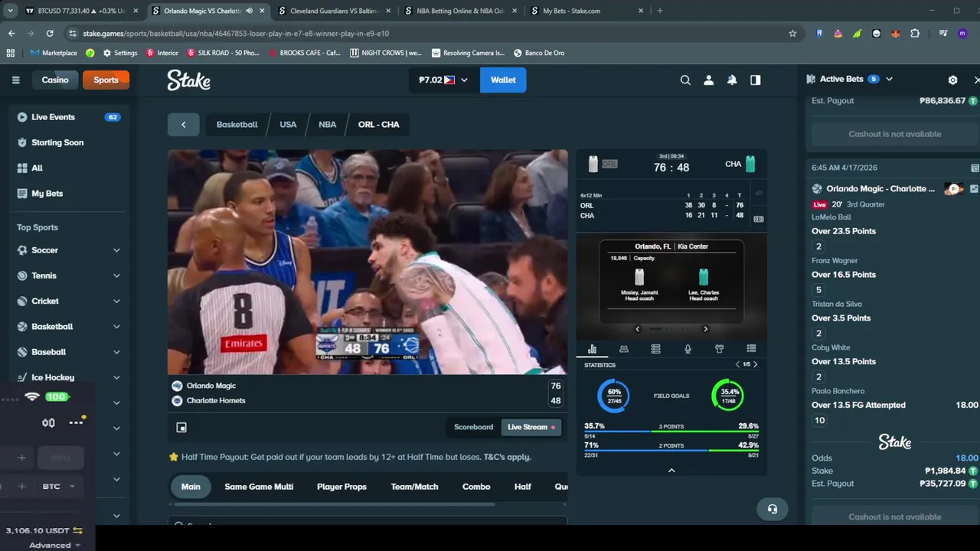Toggle bet slip panel icon

(x=756, y=80)
